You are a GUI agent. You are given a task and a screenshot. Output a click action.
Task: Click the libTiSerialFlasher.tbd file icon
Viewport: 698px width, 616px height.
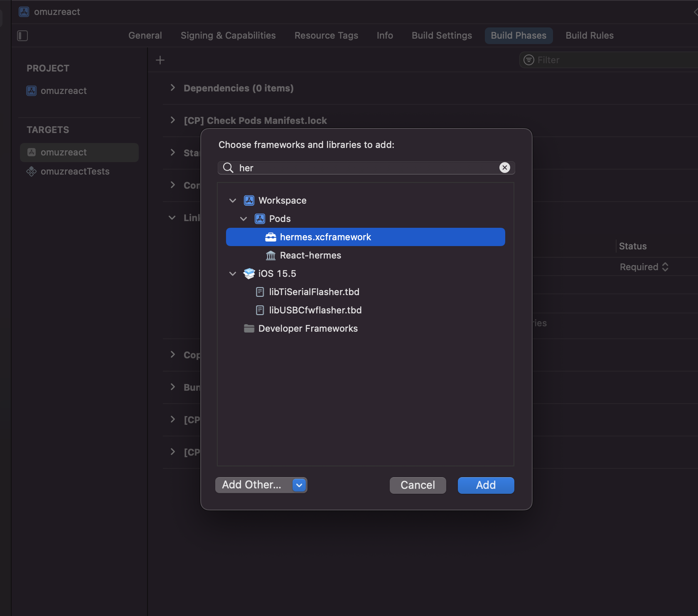pyautogui.click(x=260, y=292)
